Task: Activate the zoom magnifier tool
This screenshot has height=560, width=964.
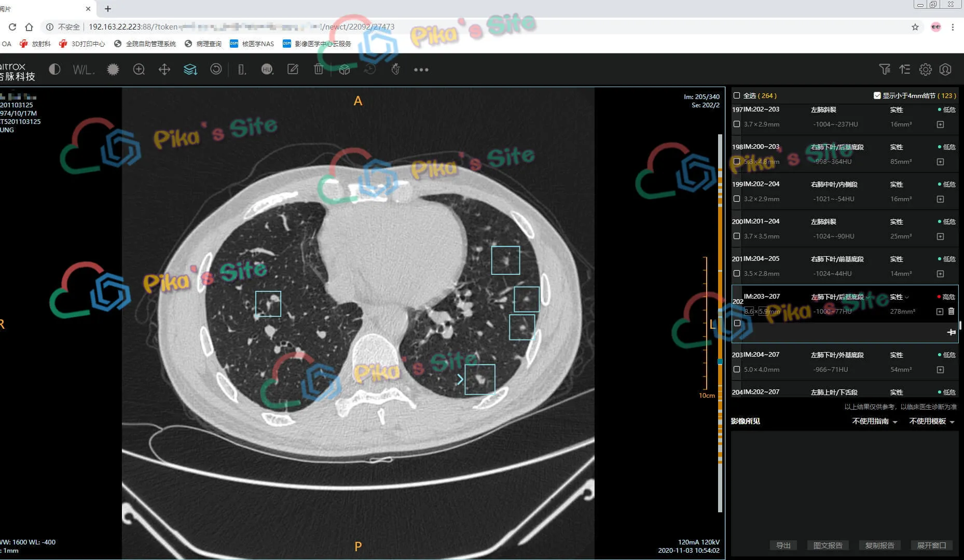Action: [x=139, y=69]
